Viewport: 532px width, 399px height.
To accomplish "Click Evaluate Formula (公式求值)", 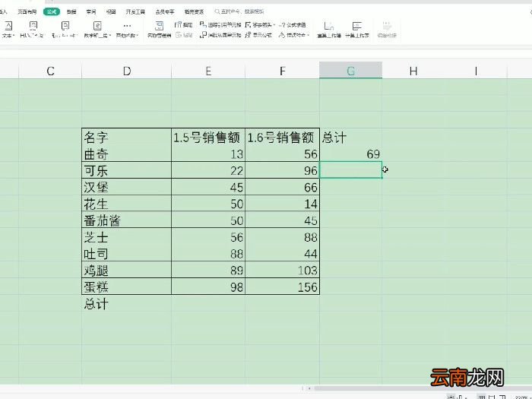I will click(292, 25).
